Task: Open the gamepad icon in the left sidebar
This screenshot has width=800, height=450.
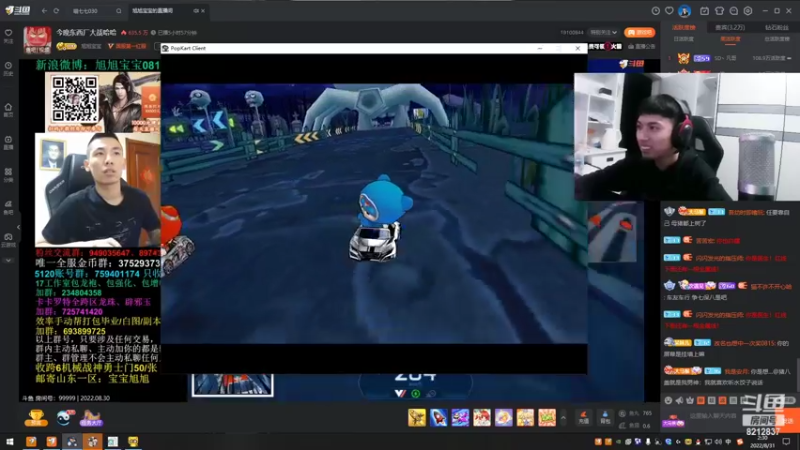Action: point(8,239)
